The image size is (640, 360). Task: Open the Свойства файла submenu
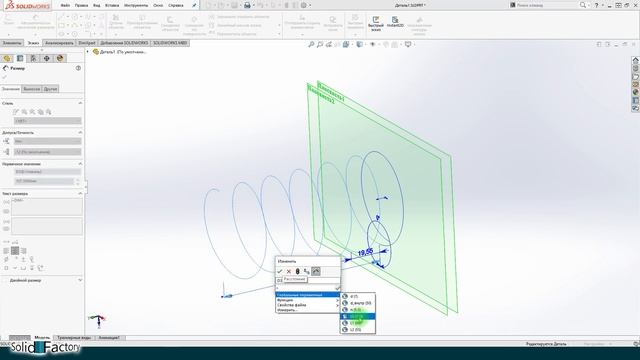pyautogui.click(x=308, y=305)
